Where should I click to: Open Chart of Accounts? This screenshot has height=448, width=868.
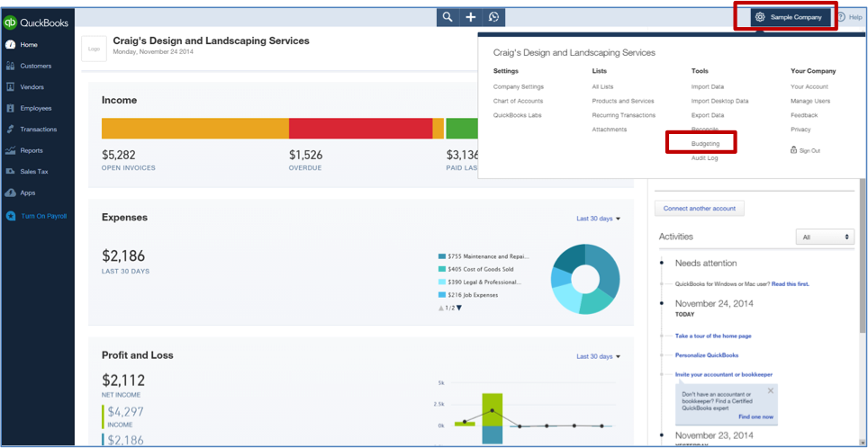click(x=518, y=102)
